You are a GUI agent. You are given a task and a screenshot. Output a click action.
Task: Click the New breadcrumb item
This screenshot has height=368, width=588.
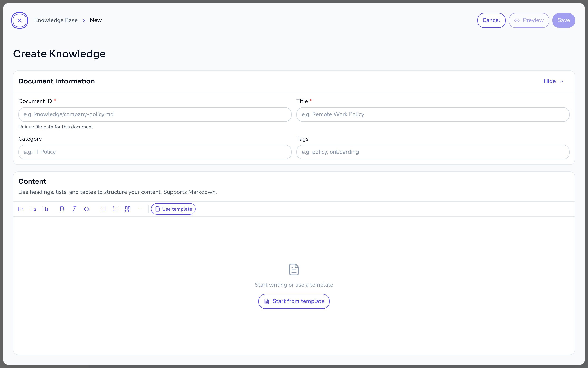pos(96,20)
